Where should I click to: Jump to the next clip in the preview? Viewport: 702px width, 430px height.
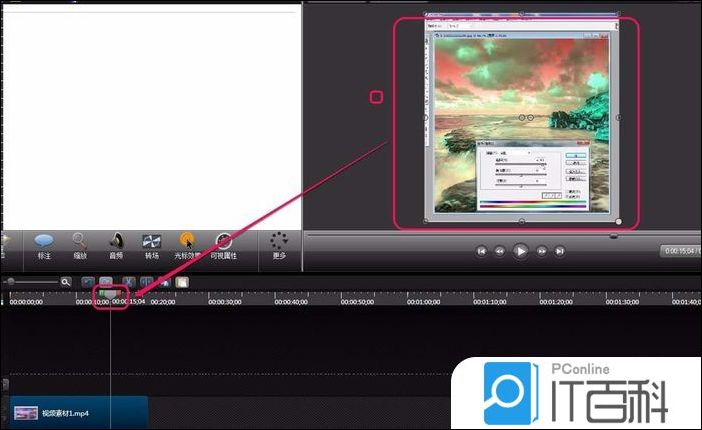tap(560, 251)
